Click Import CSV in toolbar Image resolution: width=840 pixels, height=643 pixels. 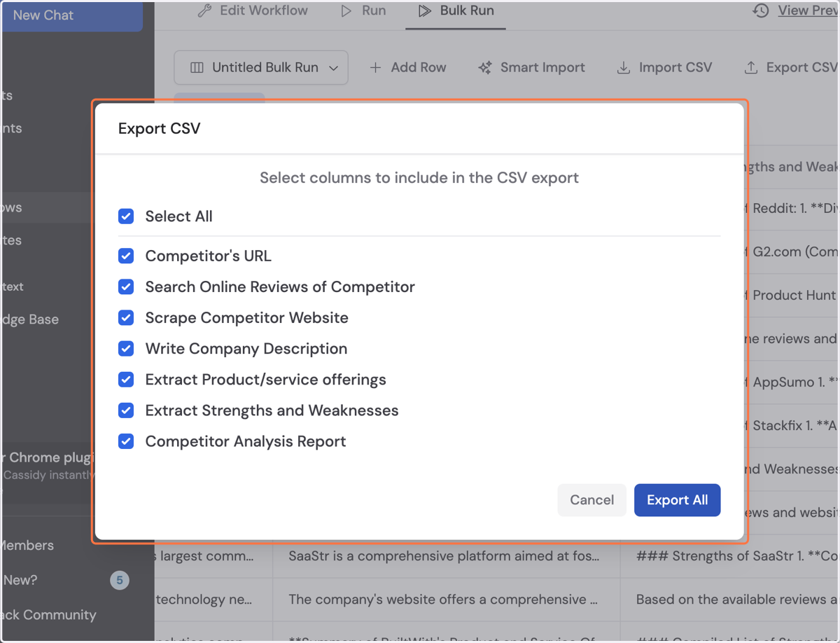coord(664,68)
